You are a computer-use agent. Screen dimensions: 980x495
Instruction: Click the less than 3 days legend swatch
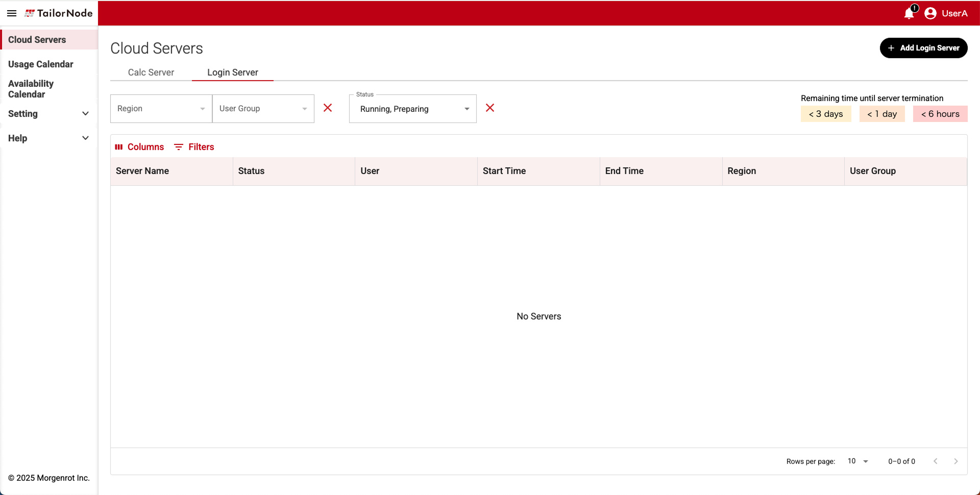click(x=826, y=114)
